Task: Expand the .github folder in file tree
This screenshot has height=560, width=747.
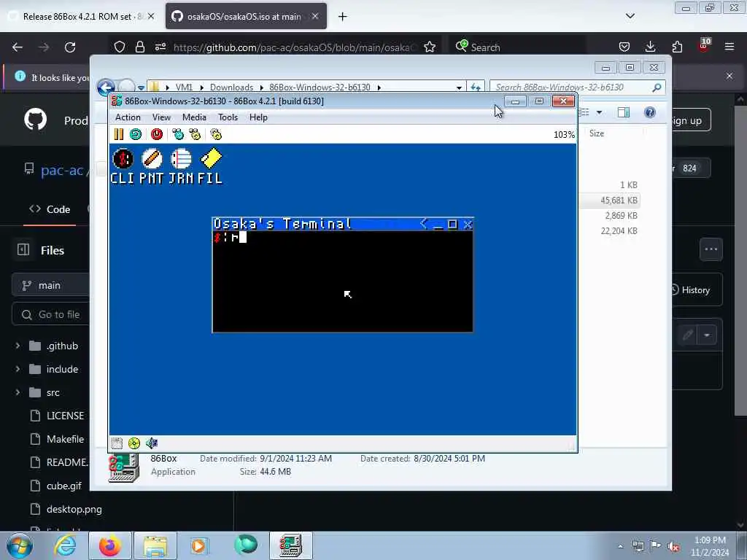Action: coord(18,346)
